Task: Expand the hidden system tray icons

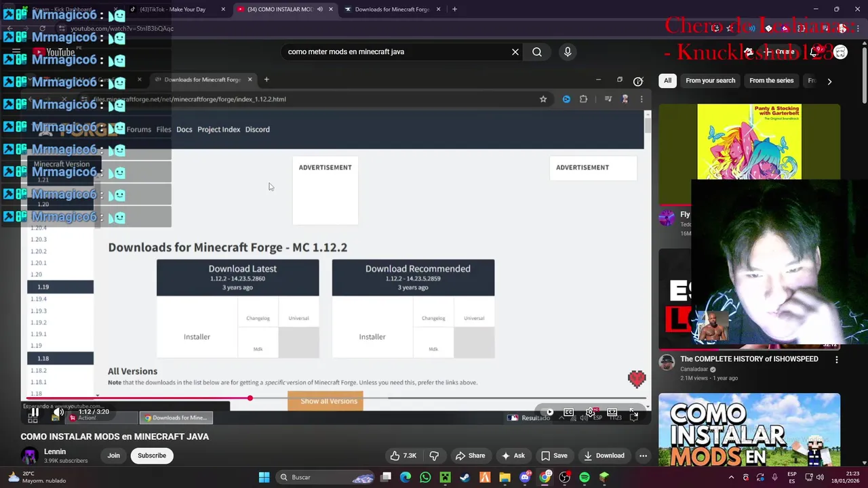Action: tap(731, 477)
